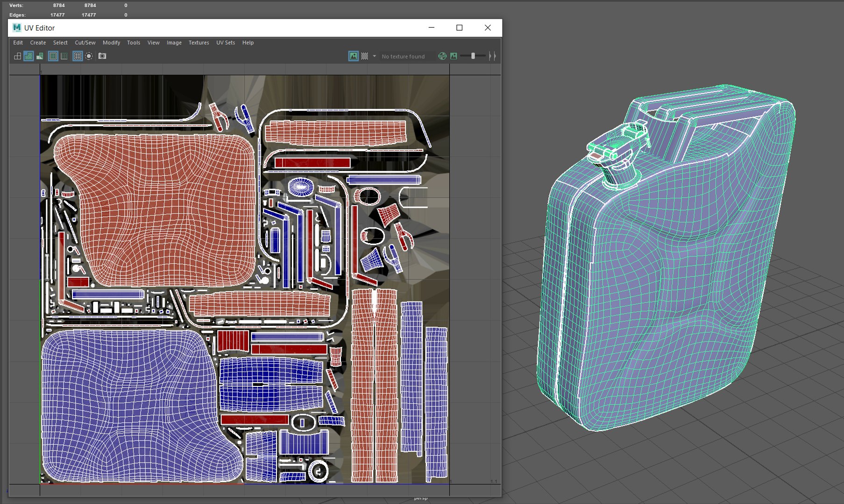Click the checker map texture icon
This screenshot has height=504, width=844.
[x=365, y=56]
